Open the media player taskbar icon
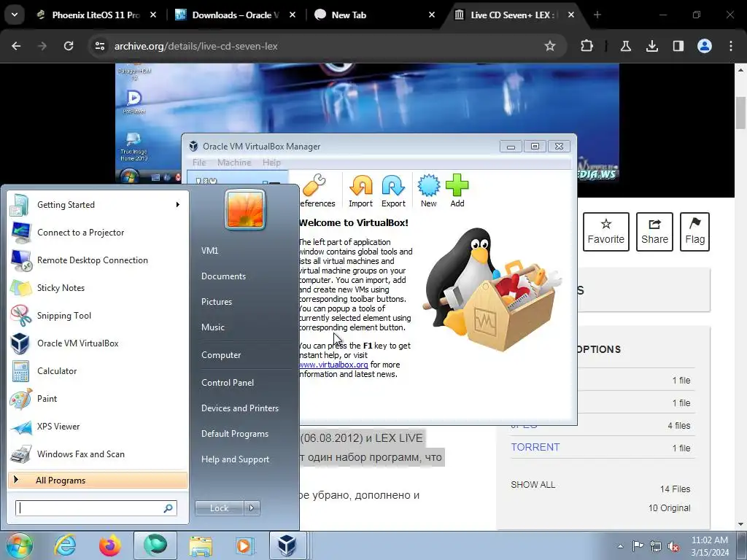 245,545
